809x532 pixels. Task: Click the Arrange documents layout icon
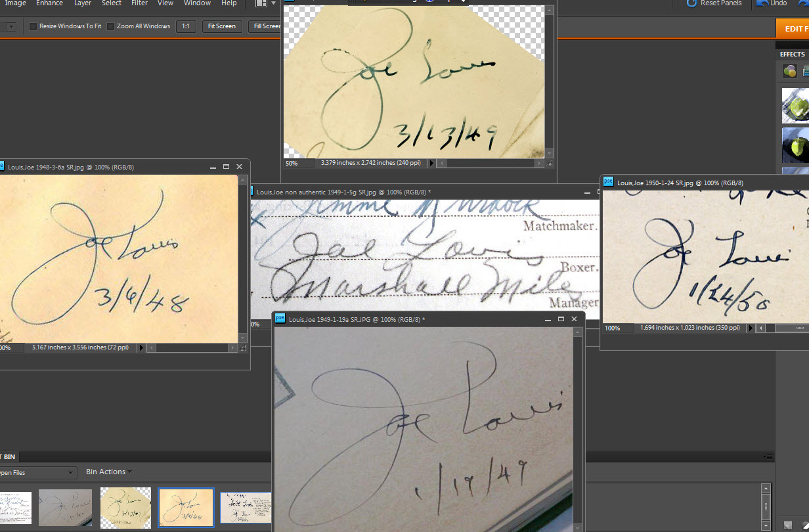tap(261, 3)
